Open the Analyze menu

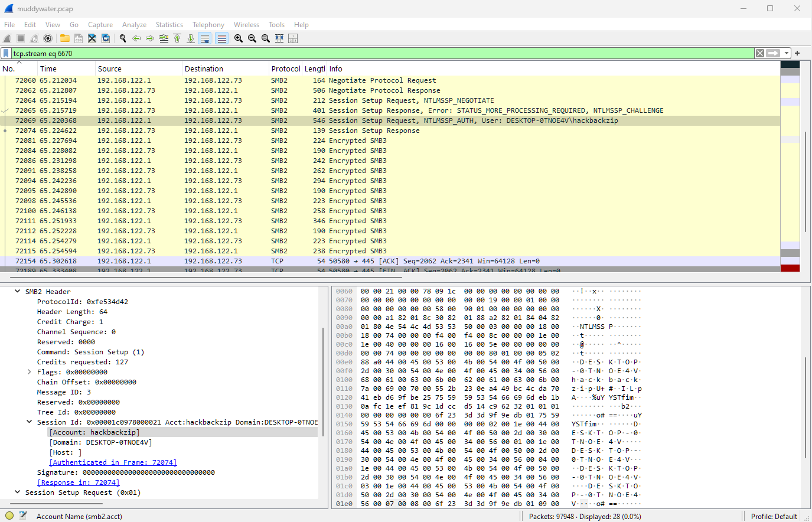134,25
